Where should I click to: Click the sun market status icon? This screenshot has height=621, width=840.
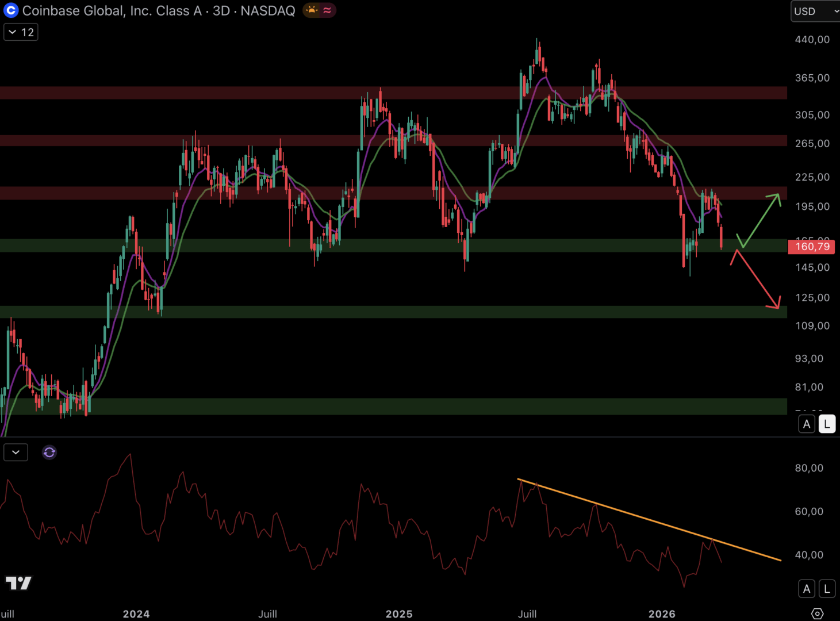312,10
